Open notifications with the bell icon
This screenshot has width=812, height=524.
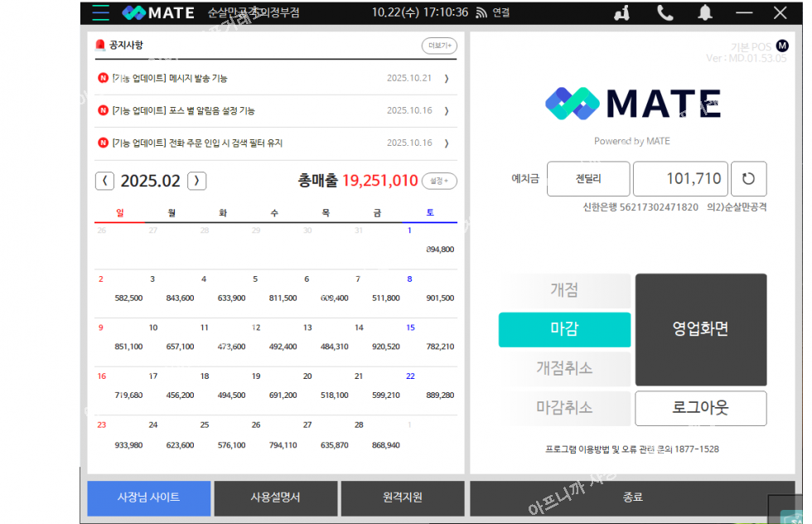click(705, 12)
